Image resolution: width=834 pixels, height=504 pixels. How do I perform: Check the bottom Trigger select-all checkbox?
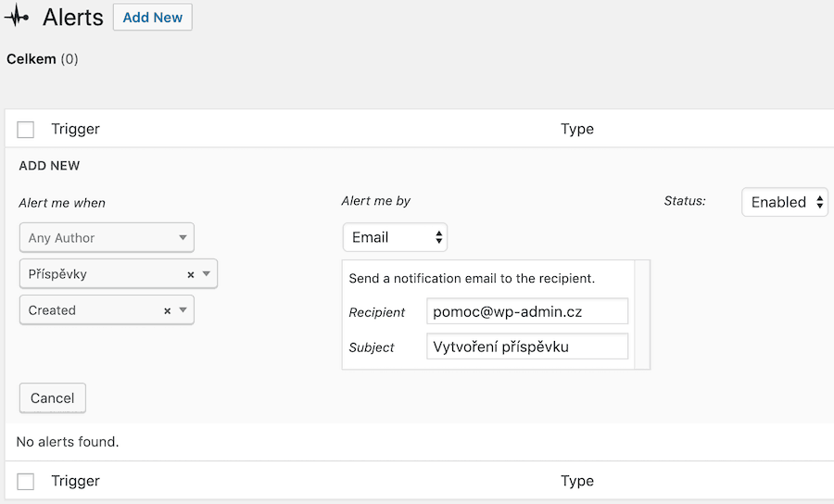26,481
